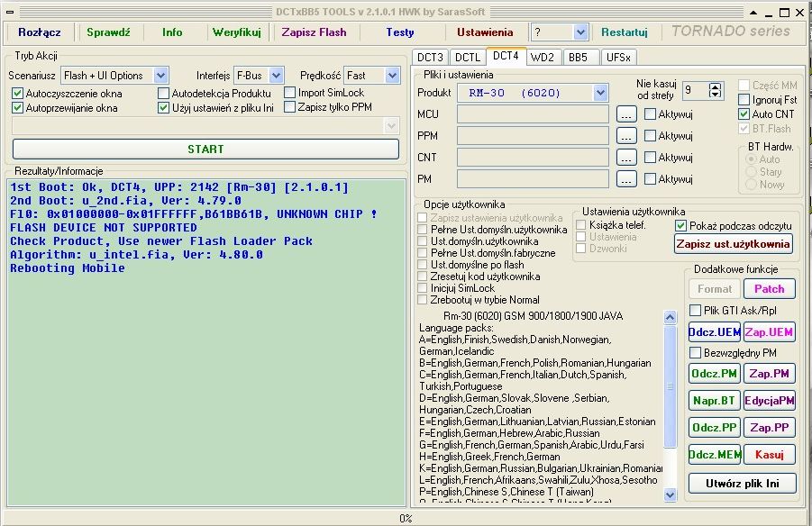This screenshot has width=812, height=526.
Task: Click the Odcz.PP button
Action: pos(715,427)
